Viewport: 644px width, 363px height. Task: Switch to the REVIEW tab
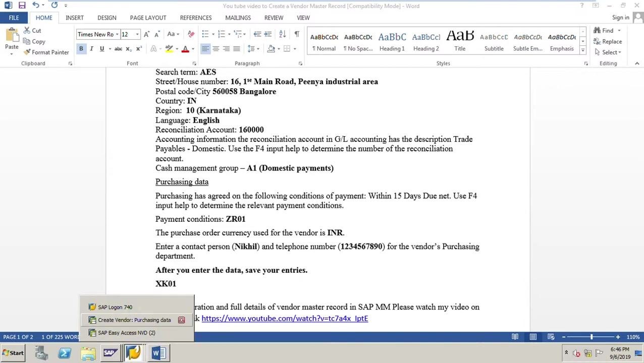point(274,18)
